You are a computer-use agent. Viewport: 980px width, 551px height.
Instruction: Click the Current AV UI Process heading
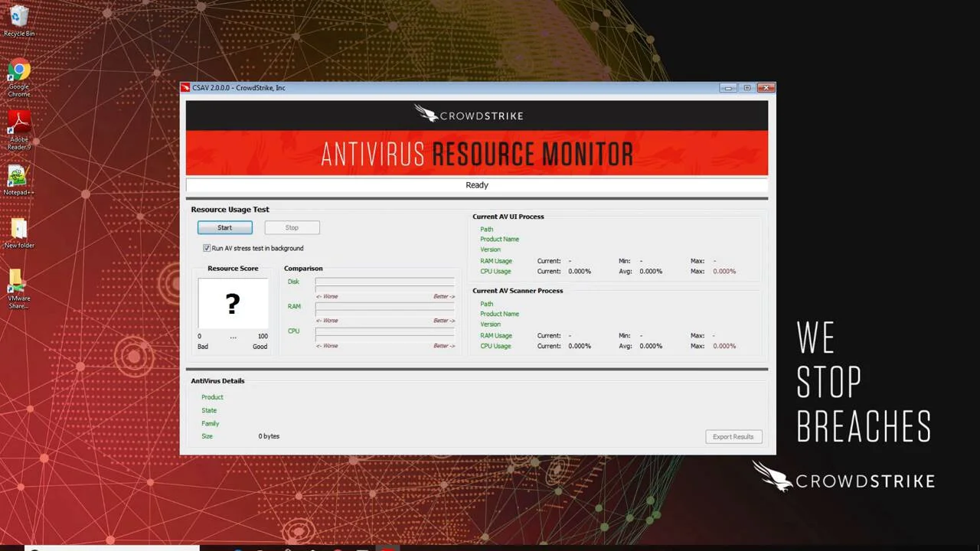(508, 217)
